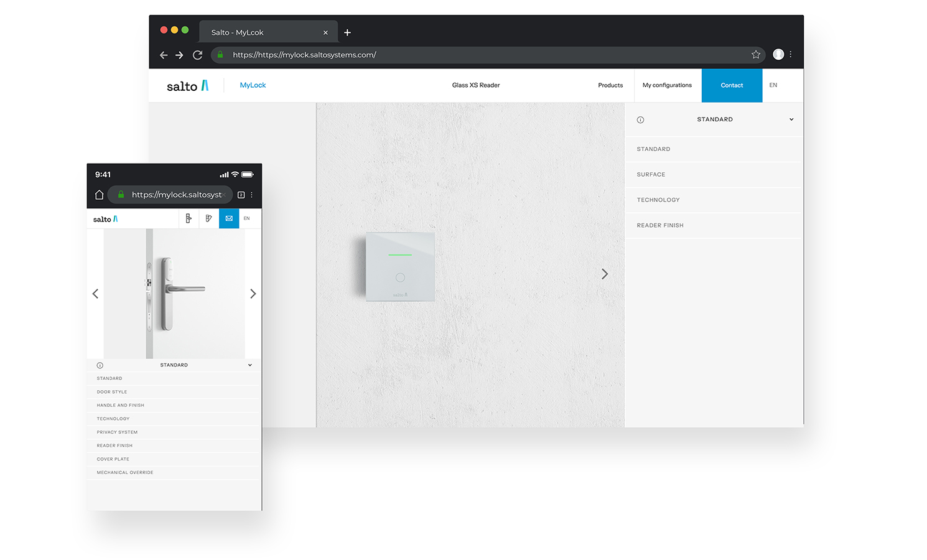Open the browser profile avatar
927x560 pixels.
click(778, 54)
